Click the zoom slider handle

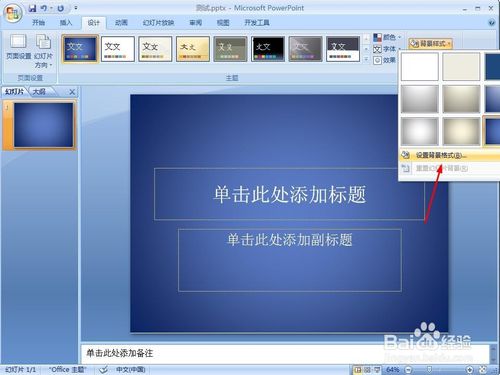coord(430,370)
